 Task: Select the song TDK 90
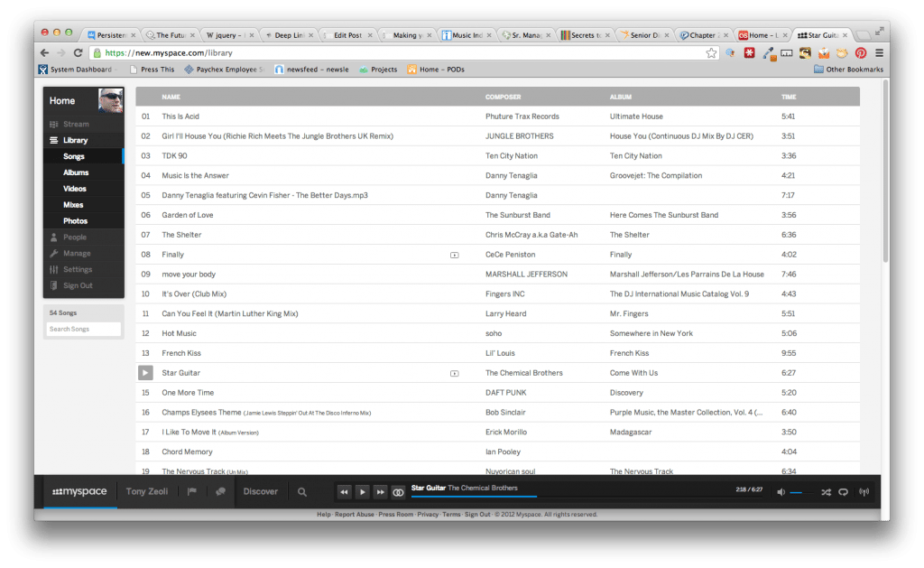pyautogui.click(x=174, y=156)
